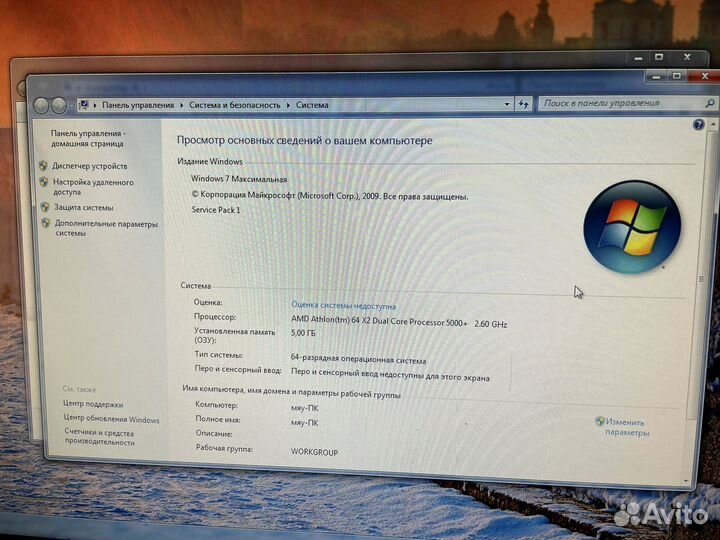Open the help question mark icon
The height and width of the screenshot is (540, 720).
(x=698, y=125)
